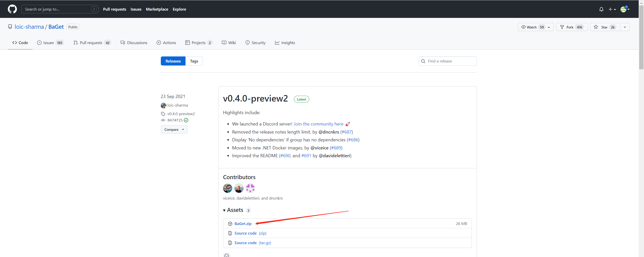Image resolution: width=644 pixels, height=257 pixels.
Task: Switch to the Tags view
Action: [x=194, y=61]
